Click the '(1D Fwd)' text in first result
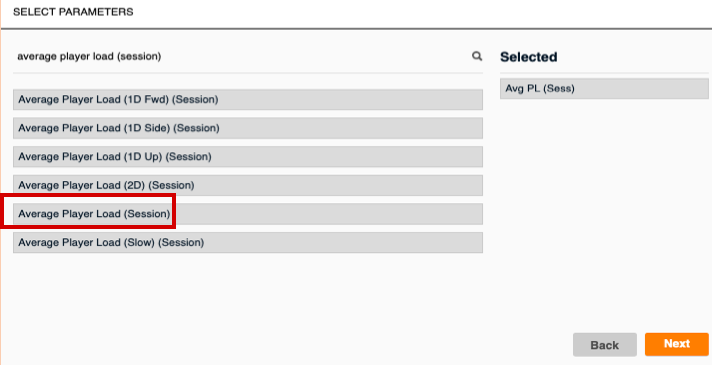The width and height of the screenshot is (712, 365). 147,99
